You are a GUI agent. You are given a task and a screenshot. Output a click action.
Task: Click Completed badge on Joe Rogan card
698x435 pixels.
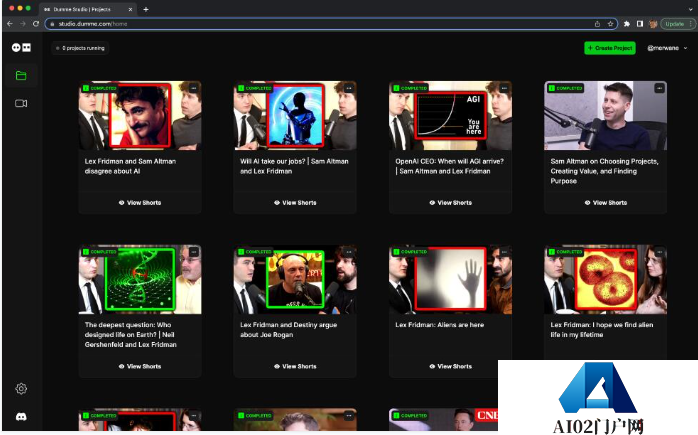pos(256,252)
